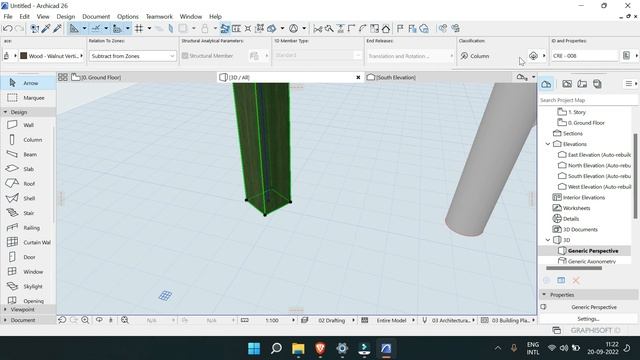640x360 pixels.
Task: Open Brave browser from taskbar
Action: (320, 348)
